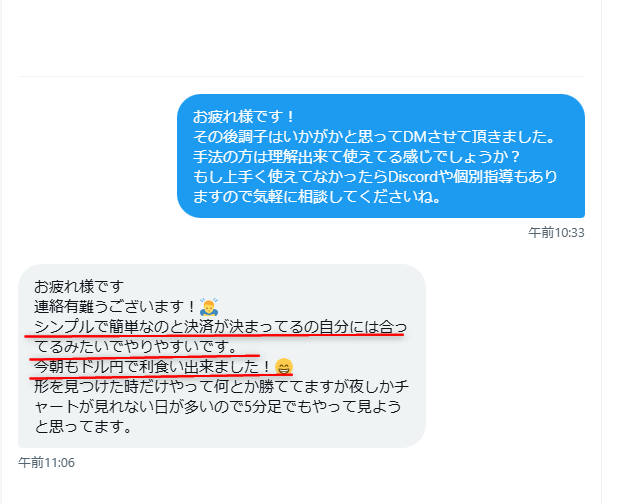
Task: Click the 午前10:33 timestamp
Action: click(x=556, y=232)
